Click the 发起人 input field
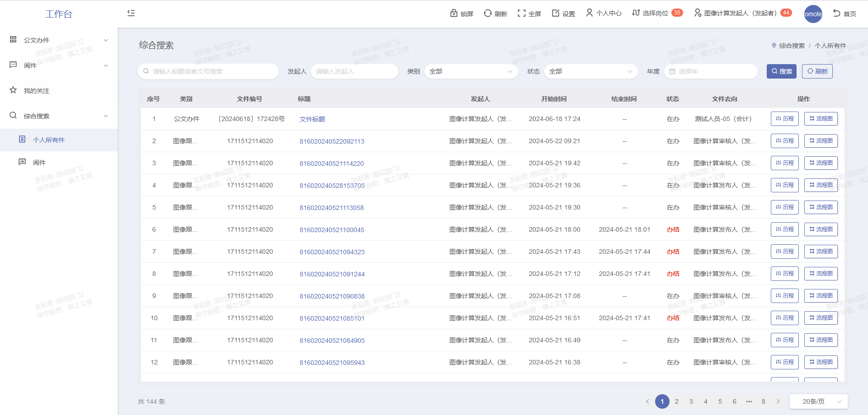 [354, 71]
